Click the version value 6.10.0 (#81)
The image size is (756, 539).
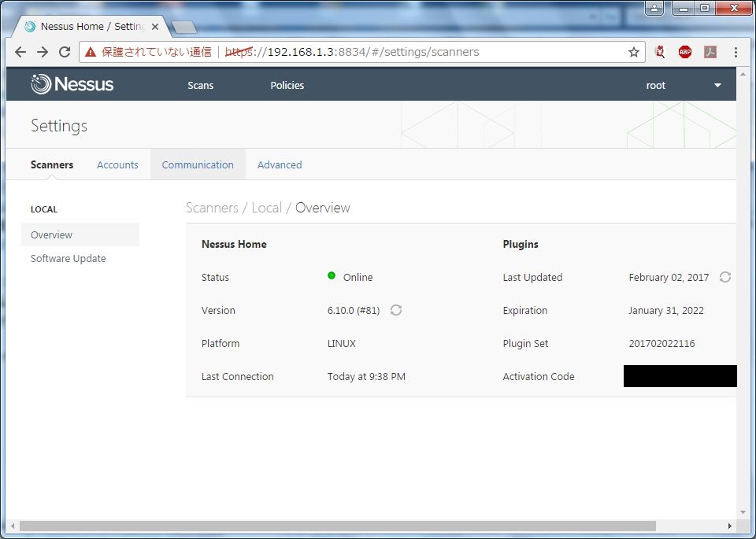354,311
